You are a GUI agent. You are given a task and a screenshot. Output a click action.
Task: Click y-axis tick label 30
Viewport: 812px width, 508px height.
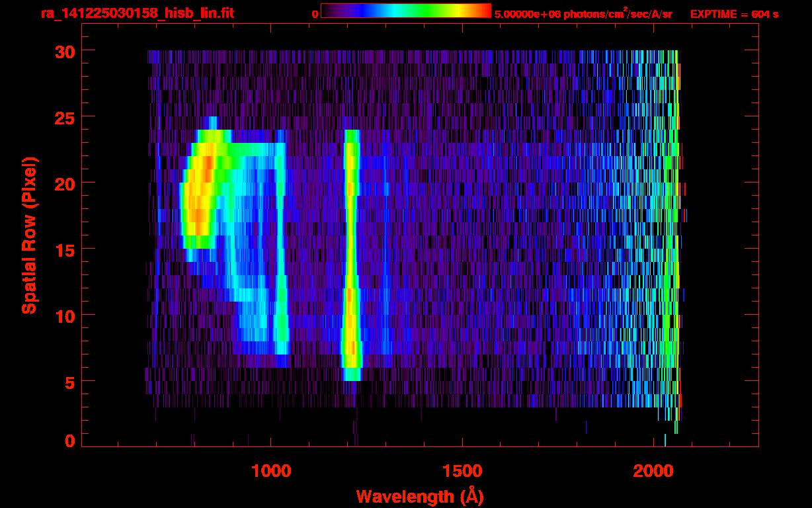(65, 51)
